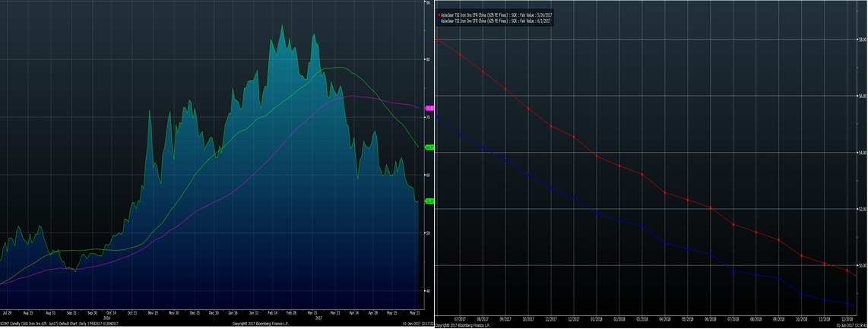Select the 'May 31' date on left chart axis
This screenshot has height=329, width=868.
pyautogui.click(x=414, y=312)
